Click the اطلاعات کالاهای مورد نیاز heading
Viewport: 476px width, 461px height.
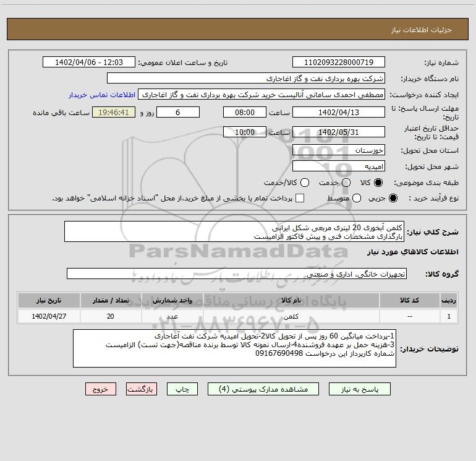coord(413,252)
